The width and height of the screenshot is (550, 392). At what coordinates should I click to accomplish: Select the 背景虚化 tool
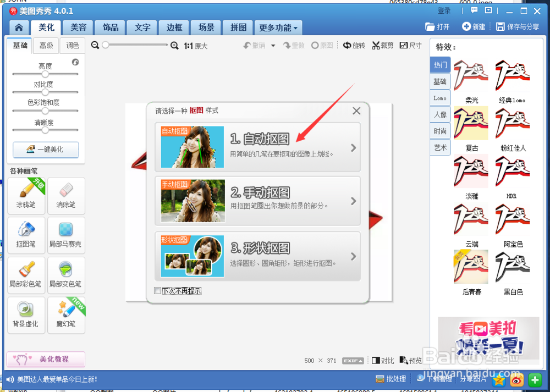26,315
